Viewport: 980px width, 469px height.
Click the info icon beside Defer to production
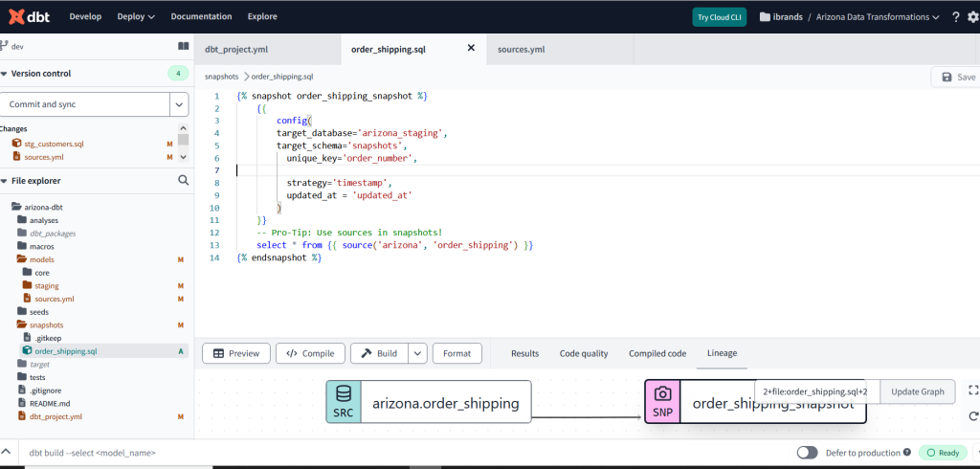pos(906,453)
